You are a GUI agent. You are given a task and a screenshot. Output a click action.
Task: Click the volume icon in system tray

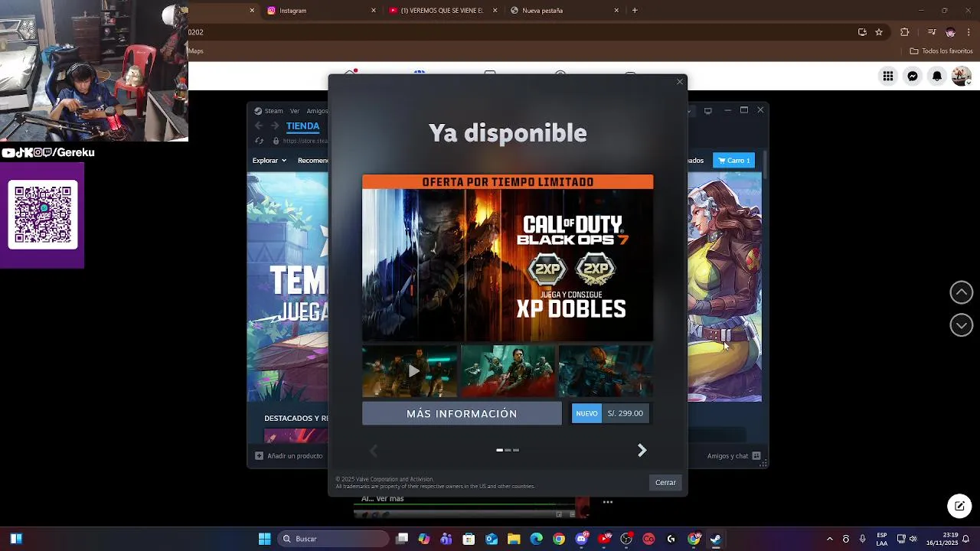coord(913,539)
